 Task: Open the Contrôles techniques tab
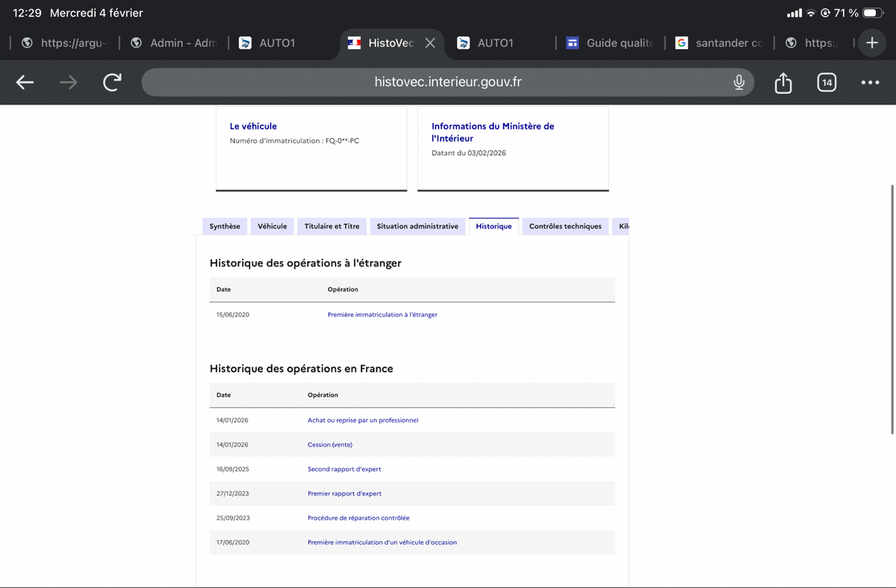tap(565, 226)
